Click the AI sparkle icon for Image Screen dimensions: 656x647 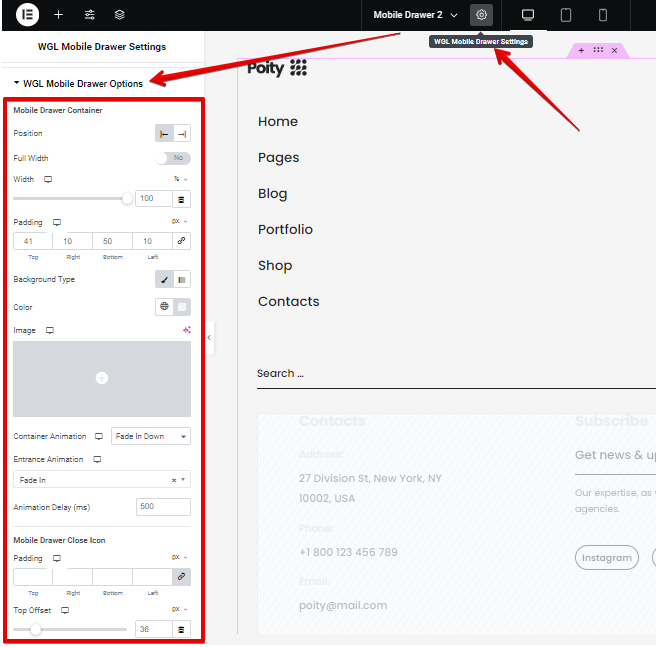187,330
